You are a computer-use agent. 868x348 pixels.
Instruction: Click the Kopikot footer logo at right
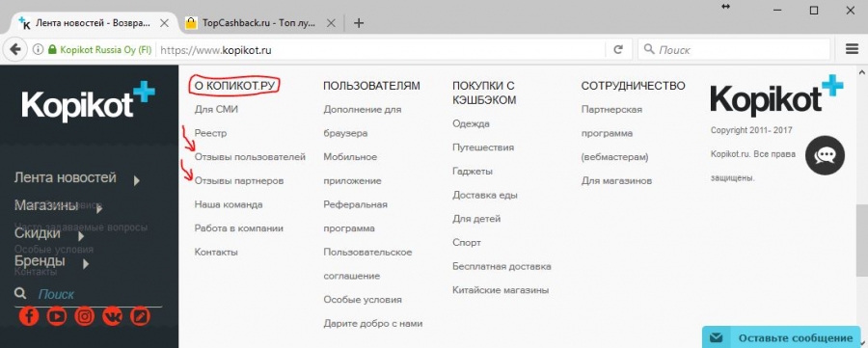[776, 95]
